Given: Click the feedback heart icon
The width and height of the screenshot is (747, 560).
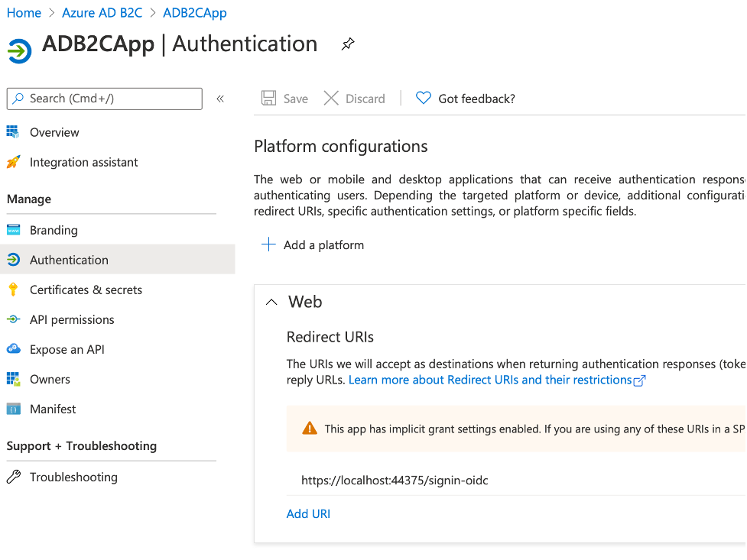Looking at the screenshot, I should pyautogui.click(x=423, y=98).
